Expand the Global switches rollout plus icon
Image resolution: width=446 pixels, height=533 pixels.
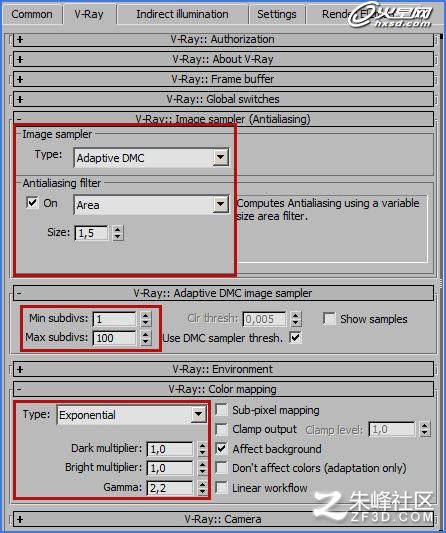pos(20,100)
